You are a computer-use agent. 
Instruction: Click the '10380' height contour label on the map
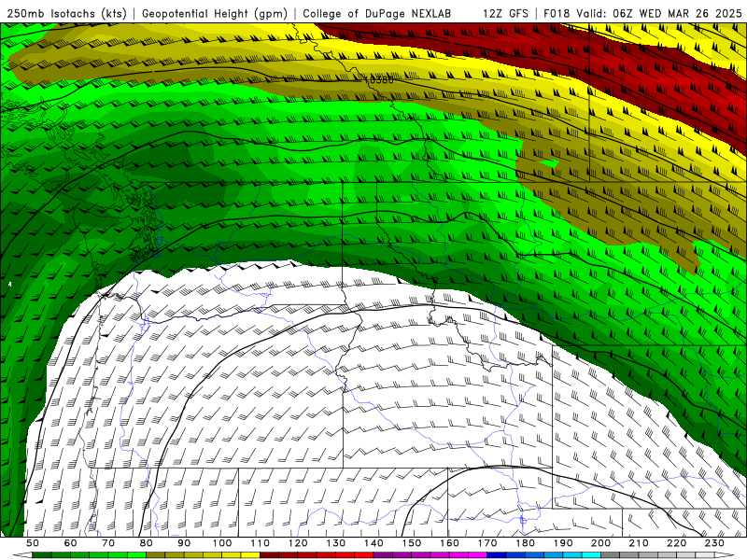pyautogui.click(x=379, y=80)
